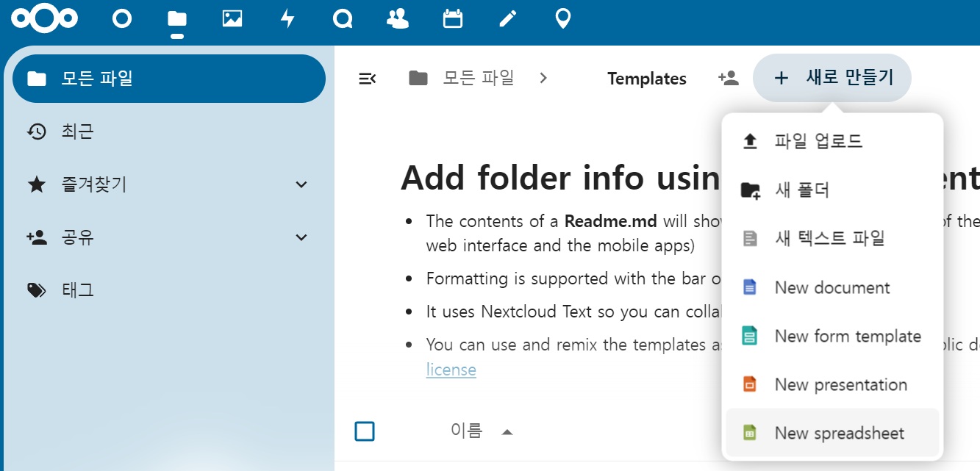Select 새 텍스트 파일 menu entry

(x=832, y=239)
